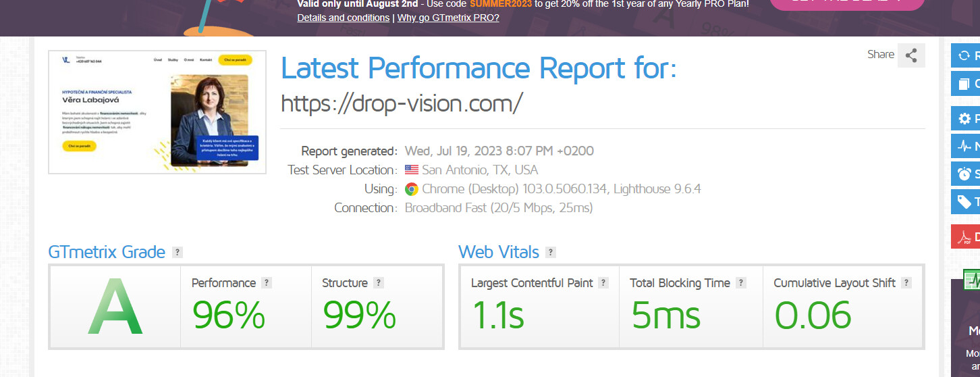Image resolution: width=980 pixels, height=377 pixels.
Task: Click the 5ms blocking time value
Action: click(x=666, y=316)
